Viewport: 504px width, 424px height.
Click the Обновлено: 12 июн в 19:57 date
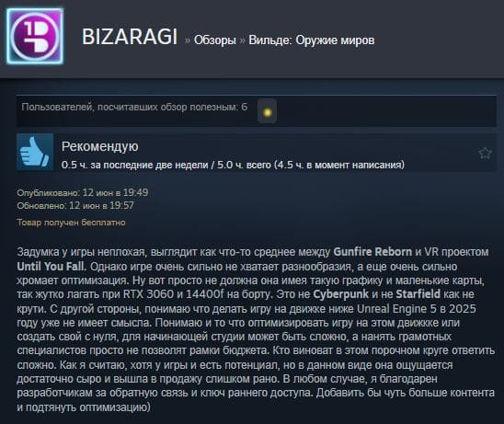[75, 205]
